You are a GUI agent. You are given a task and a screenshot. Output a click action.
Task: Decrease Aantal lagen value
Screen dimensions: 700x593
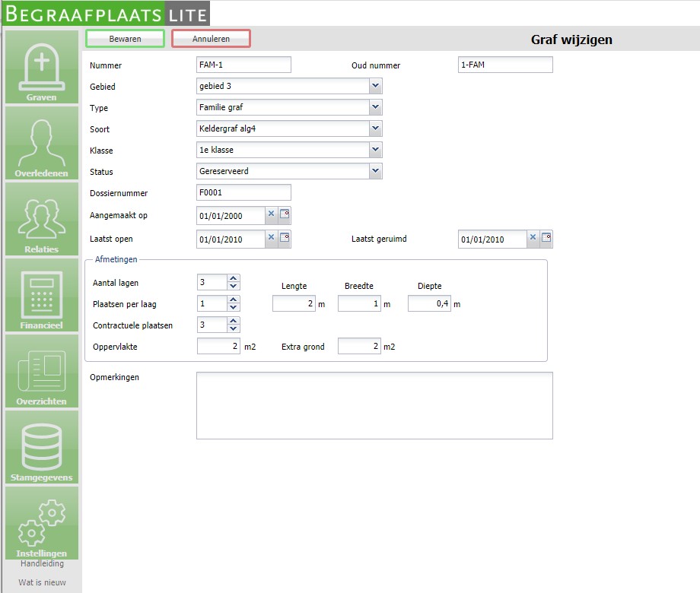coord(233,286)
